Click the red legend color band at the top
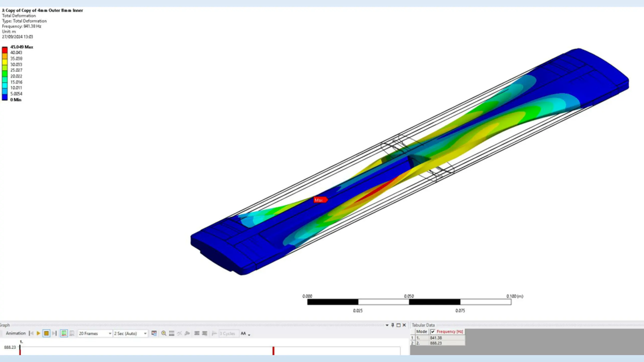 5,50
